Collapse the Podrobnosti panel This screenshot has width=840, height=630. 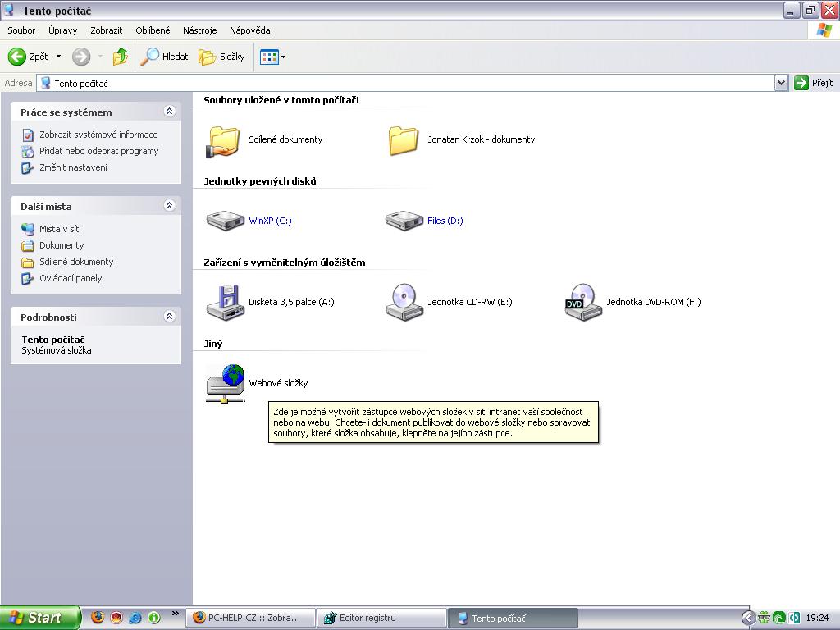pyautogui.click(x=170, y=317)
